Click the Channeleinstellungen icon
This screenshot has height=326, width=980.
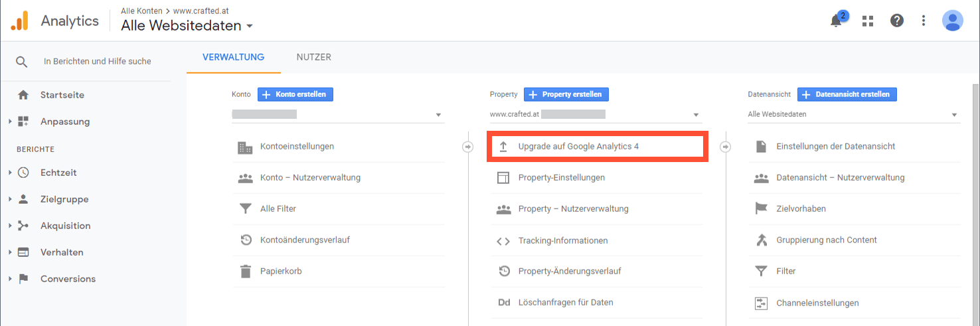click(x=761, y=303)
